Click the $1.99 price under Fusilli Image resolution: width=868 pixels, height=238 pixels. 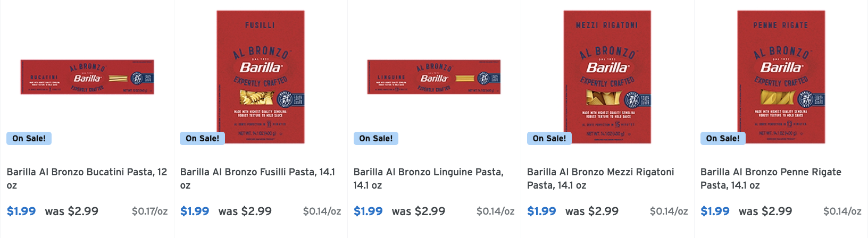pos(195,211)
